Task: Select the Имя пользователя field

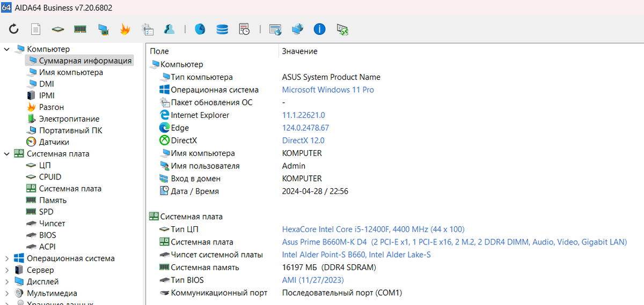Action: pyautogui.click(x=205, y=166)
